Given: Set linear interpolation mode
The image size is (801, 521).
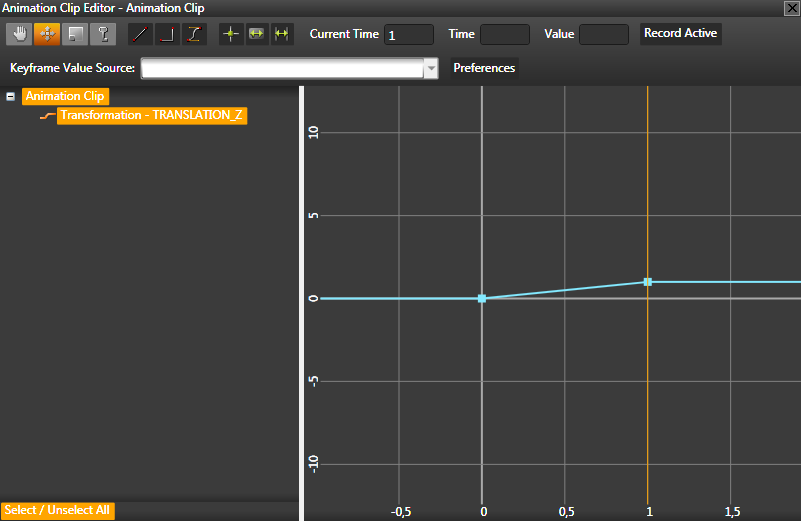Looking at the screenshot, I should point(141,34).
